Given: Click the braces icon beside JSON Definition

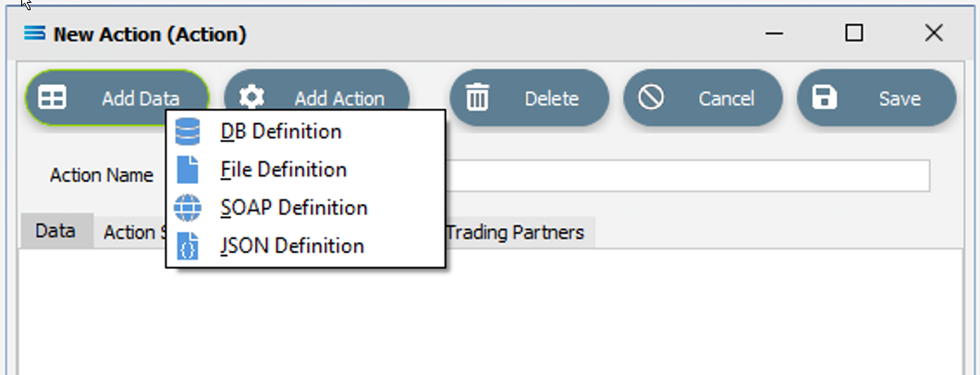Looking at the screenshot, I should tap(188, 246).
